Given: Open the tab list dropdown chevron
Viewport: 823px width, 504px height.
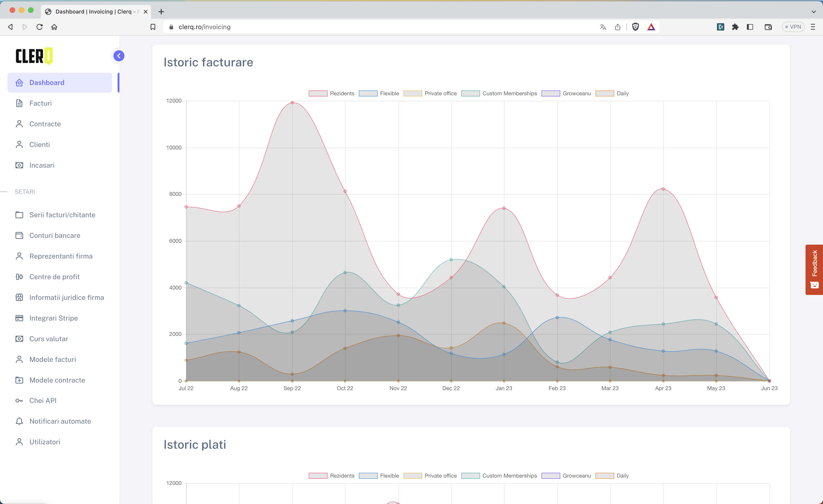Looking at the screenshot, I should pos(814,12).
